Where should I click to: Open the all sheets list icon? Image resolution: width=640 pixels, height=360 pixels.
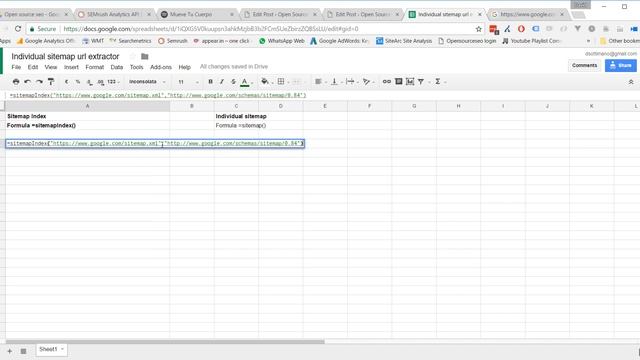24,351
